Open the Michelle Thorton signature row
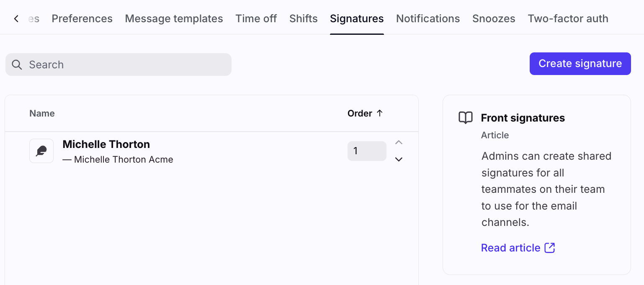The height and width of the screenshot is (285, 644). click(188, 151)
